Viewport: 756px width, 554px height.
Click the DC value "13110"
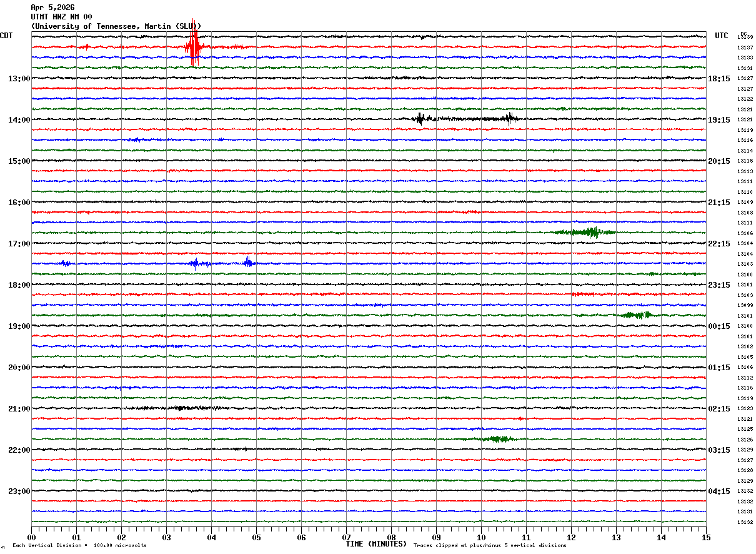(x=745, y=192)
